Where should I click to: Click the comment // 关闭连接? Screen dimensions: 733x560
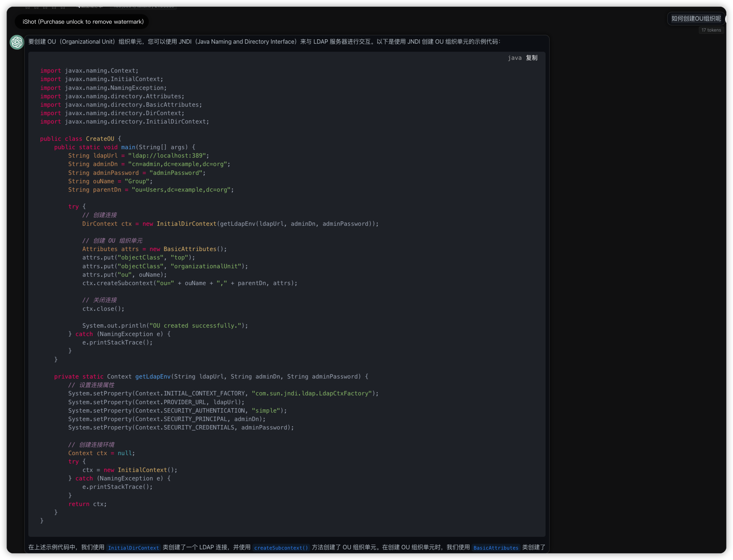[x=99, y=300]
